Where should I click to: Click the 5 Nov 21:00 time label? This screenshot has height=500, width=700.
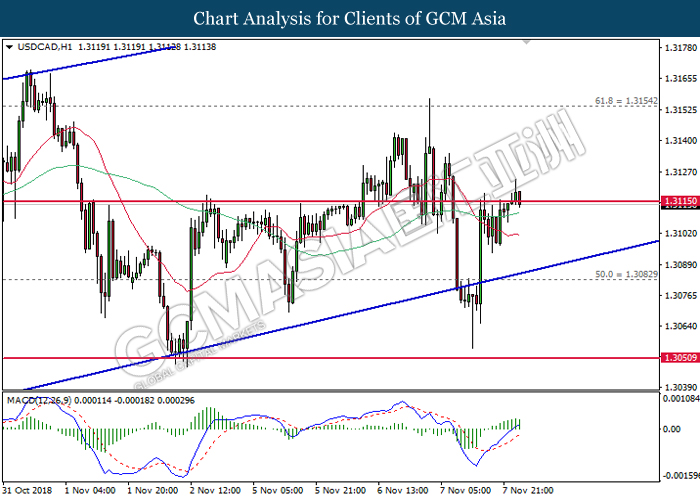(340, 490)
